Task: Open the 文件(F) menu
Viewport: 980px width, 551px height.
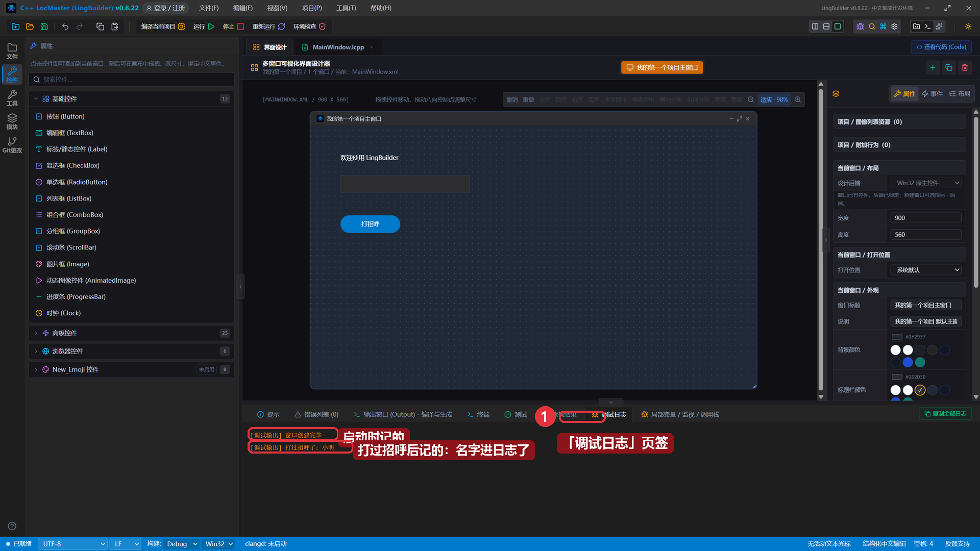Action: tap(209, 8)
